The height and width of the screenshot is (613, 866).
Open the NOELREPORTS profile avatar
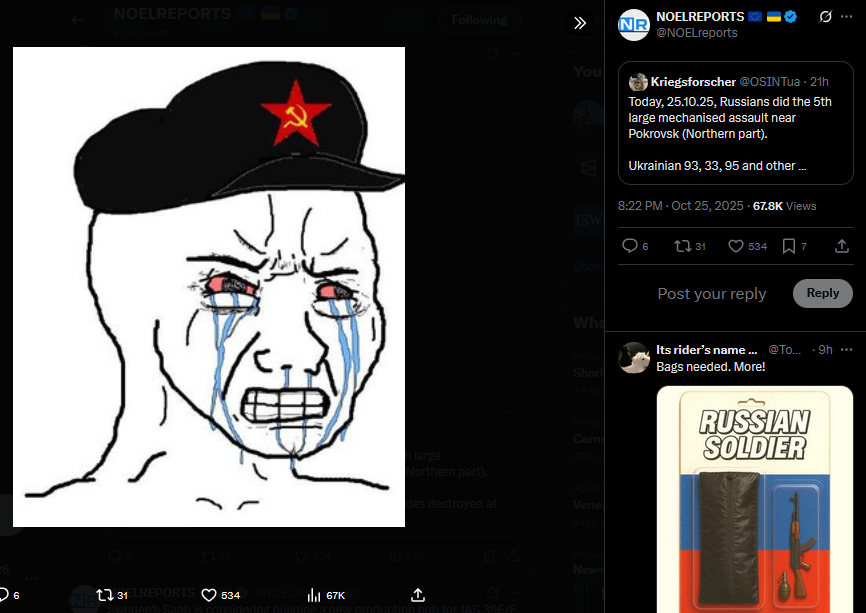[633, 25]
